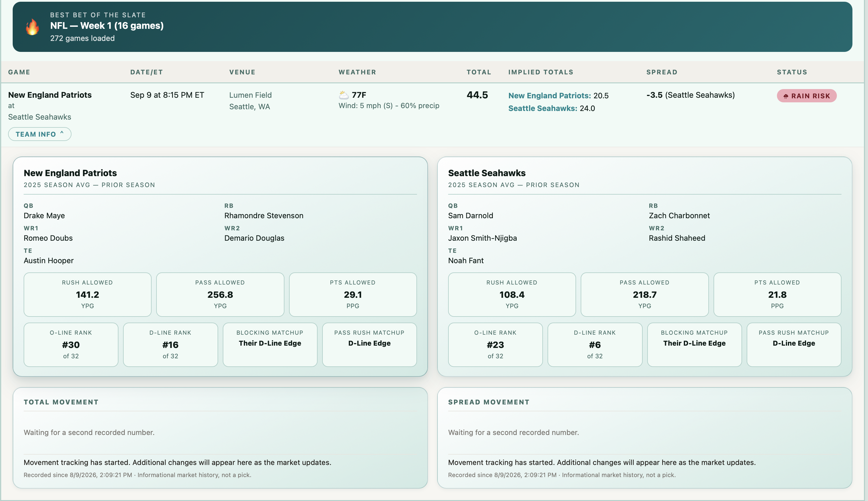Open the Seattle Seahawks implied total link
The image size is (868, 501).
(x=542, y=108)
